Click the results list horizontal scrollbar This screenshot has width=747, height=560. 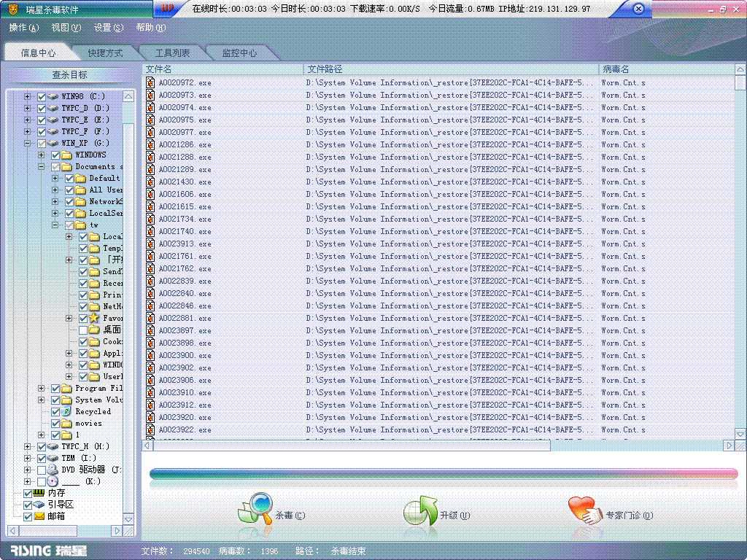(x=352, y=446)
